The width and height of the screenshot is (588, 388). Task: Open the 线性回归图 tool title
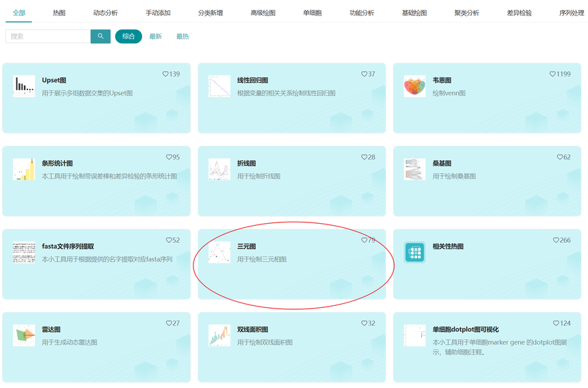coord(252,80)
